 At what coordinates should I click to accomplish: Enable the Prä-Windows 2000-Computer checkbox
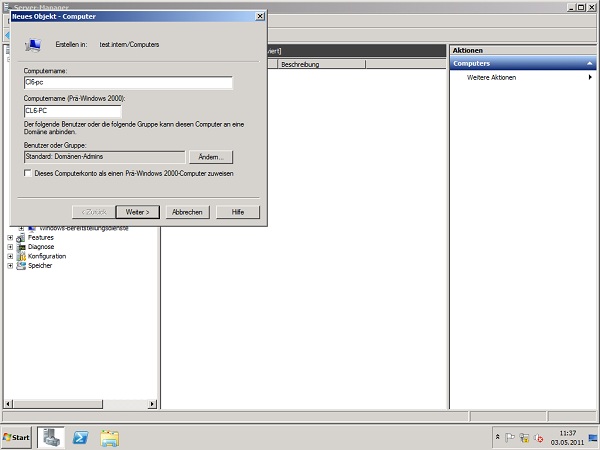tap(28, 173)
